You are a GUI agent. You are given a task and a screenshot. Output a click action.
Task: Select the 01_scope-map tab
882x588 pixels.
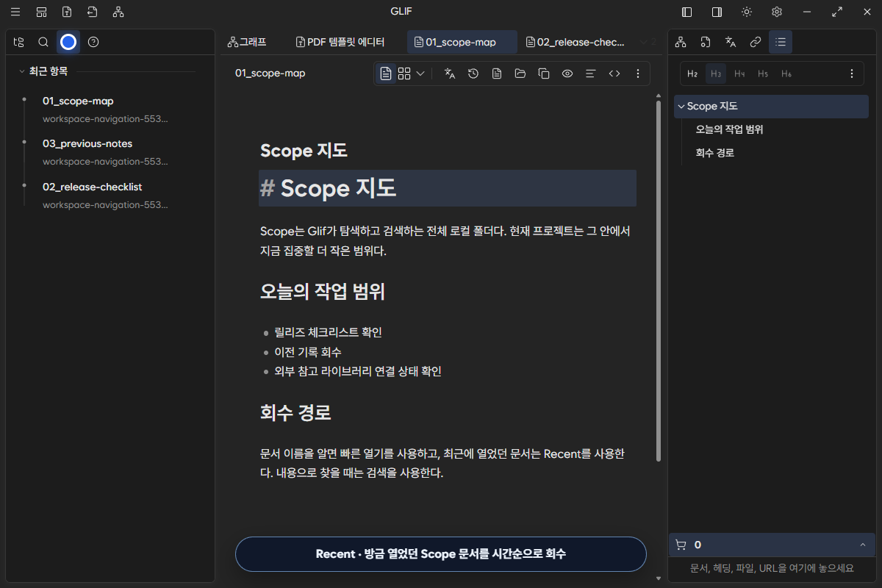pyautogui.click(x=462, y=42)
